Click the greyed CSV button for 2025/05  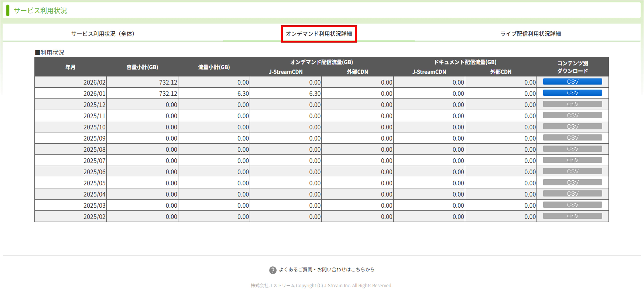572,182
